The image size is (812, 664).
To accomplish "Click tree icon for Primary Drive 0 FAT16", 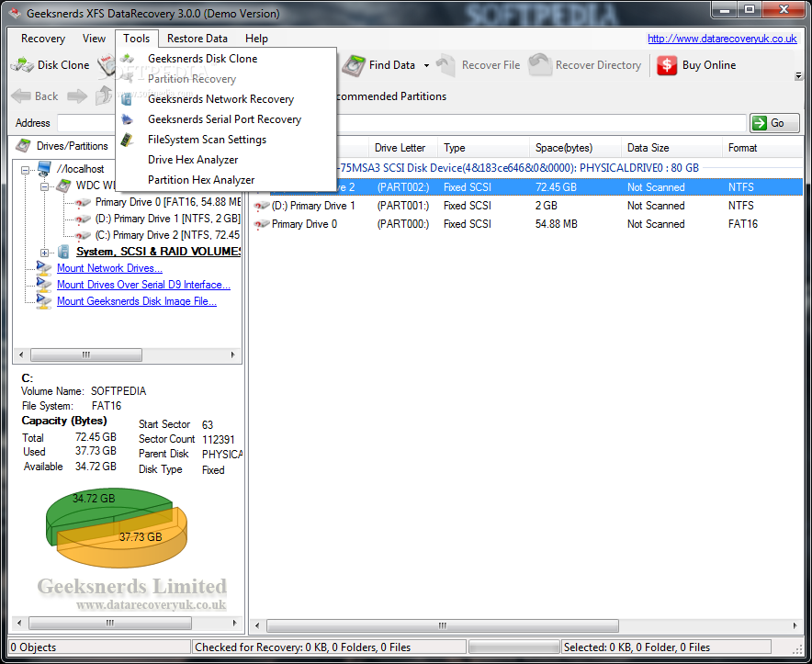I will point(83,203).
